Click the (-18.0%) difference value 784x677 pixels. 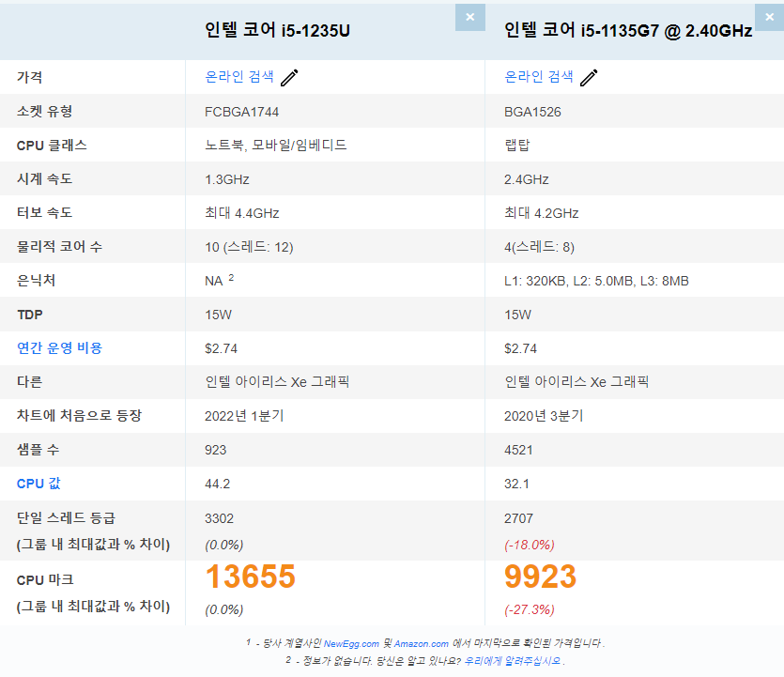point(530,545)
